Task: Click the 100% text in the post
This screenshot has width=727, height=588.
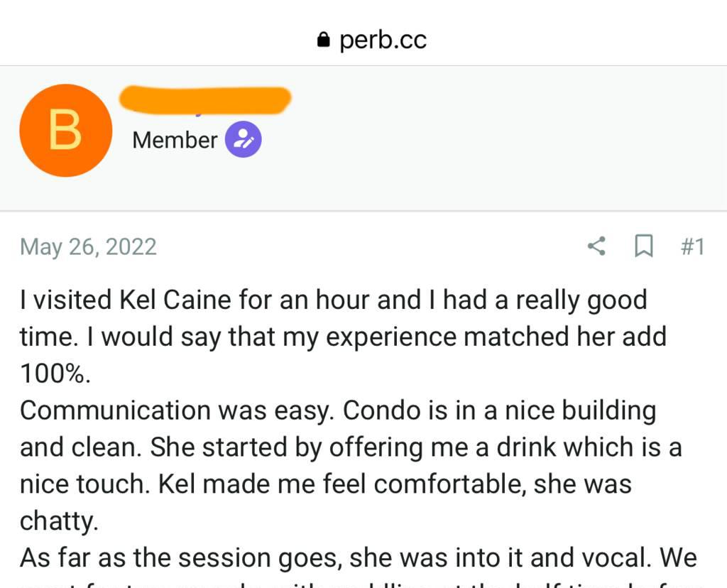Action: 55,373
